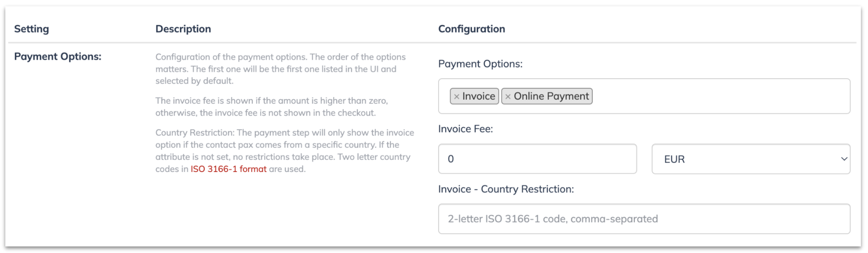The image size is (868, 253).
Task: Focus the Invoice Country Restriction input field
Action: pos(644,219)
